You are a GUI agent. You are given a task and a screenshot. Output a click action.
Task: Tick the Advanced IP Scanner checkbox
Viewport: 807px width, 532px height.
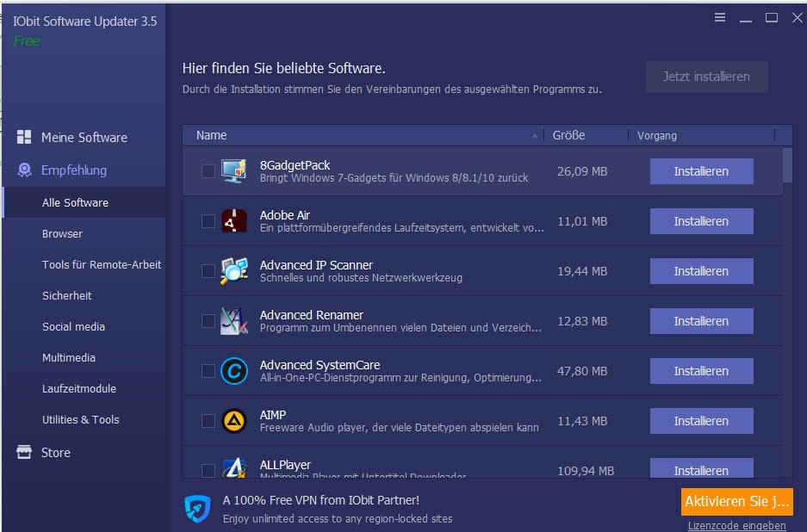tap(208, 270)
